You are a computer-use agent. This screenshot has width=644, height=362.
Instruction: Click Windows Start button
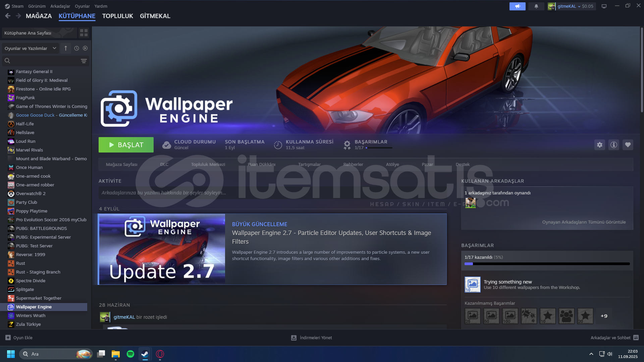(x=11, y=354)
